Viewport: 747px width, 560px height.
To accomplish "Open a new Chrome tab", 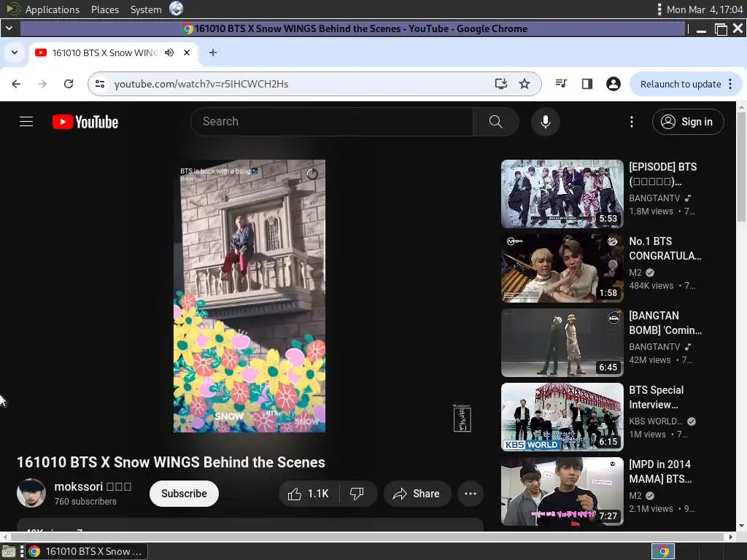I will (x=213, y=52).
